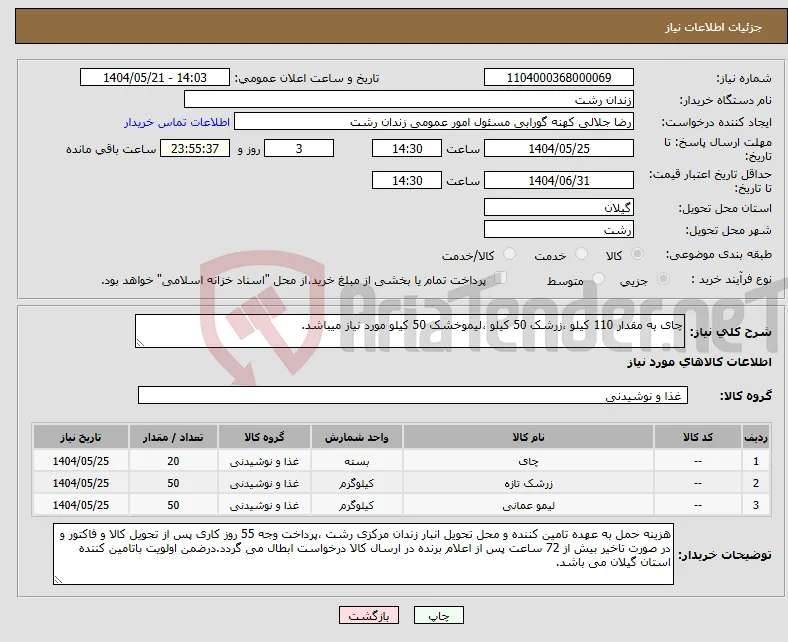The width and height of the screenshot is (788, 642).
Task: Toggle the اسناد خزانه اسلامی payment checkbox
Action: click(500, 278)
